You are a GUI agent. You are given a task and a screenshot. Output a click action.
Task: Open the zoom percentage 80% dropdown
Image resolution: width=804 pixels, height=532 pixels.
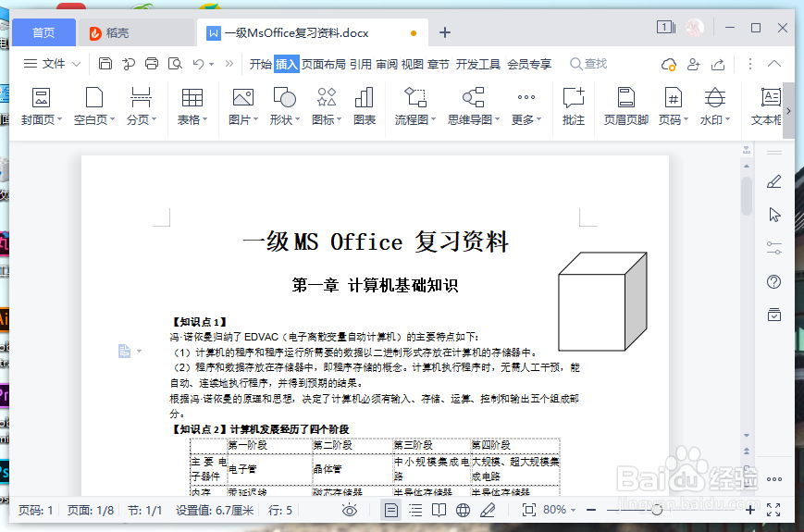tap(560, 510)
